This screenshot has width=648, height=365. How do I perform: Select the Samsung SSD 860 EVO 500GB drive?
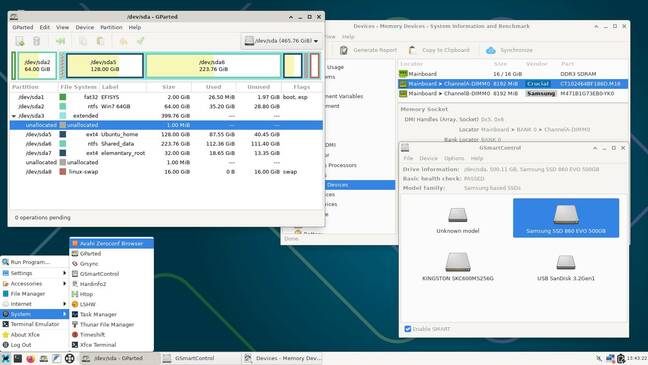coord(566,218)
